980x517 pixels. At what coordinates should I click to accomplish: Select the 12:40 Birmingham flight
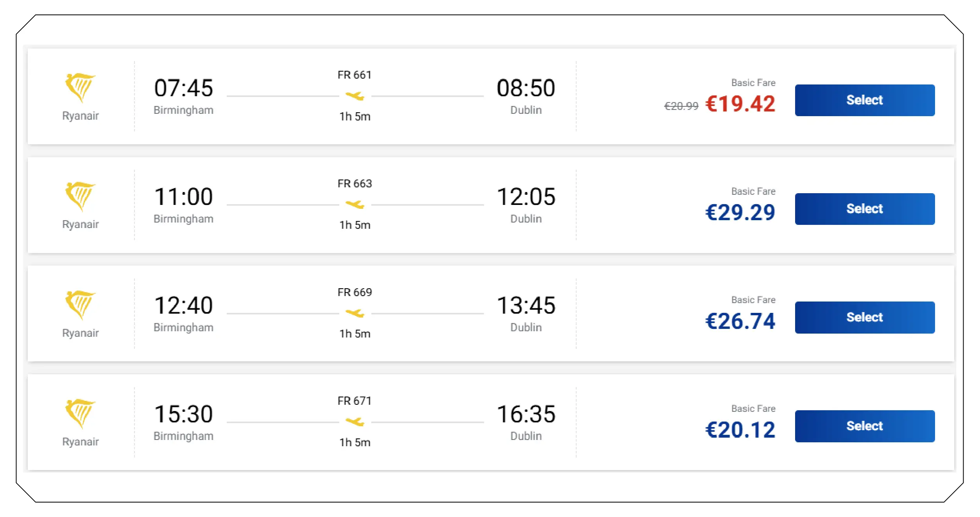865,318
